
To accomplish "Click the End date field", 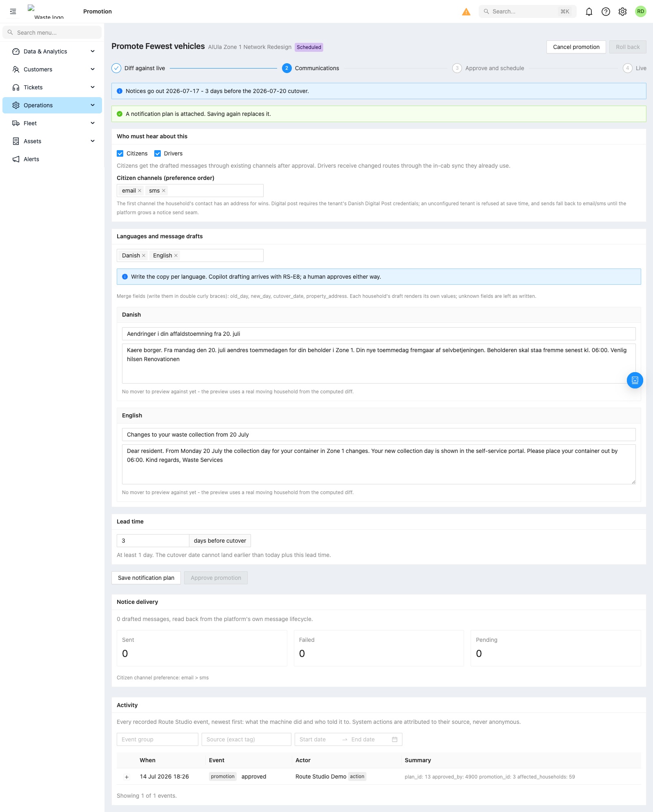I will pyautogui.click(x=369, y=739).
